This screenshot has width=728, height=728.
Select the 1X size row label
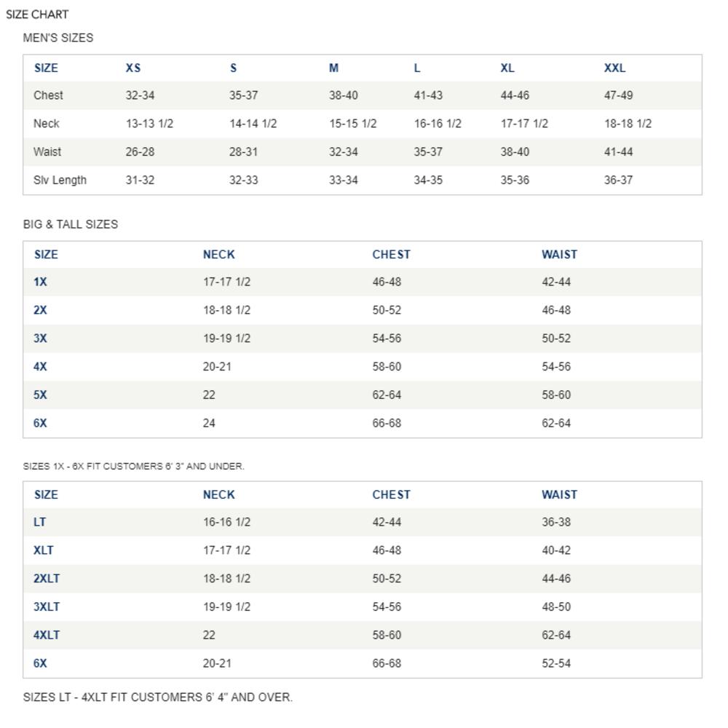(x=40, y=282)
